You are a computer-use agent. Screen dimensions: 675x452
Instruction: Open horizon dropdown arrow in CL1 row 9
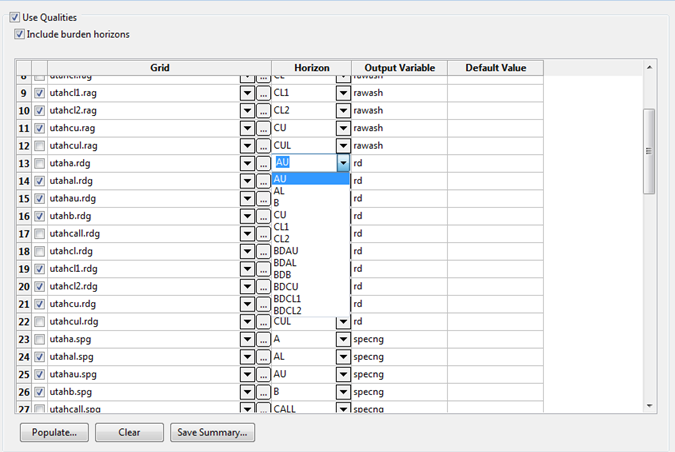click(x=343, y=93)
